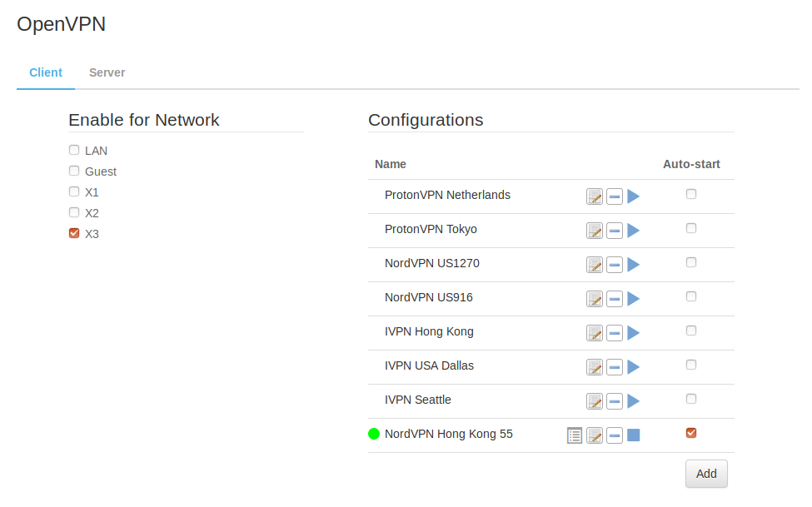Enable auto-start for ProtonVPN Netherlands
812x507 pixels.
pyautogui.click(x=690, y=194)
